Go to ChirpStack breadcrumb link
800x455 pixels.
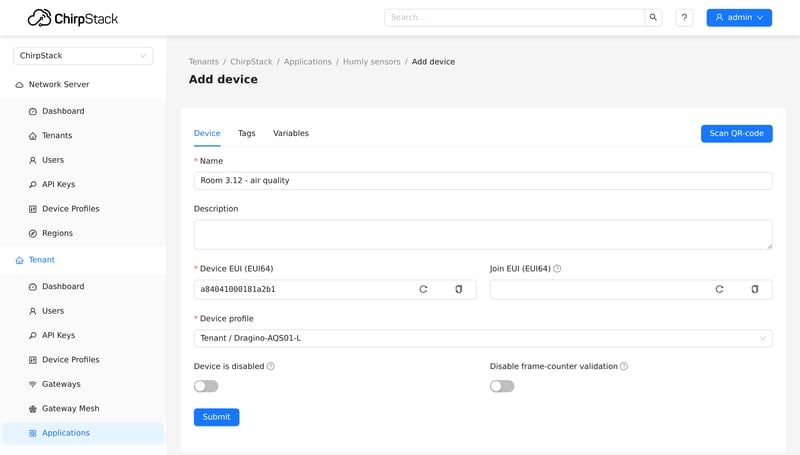[251, 62]
